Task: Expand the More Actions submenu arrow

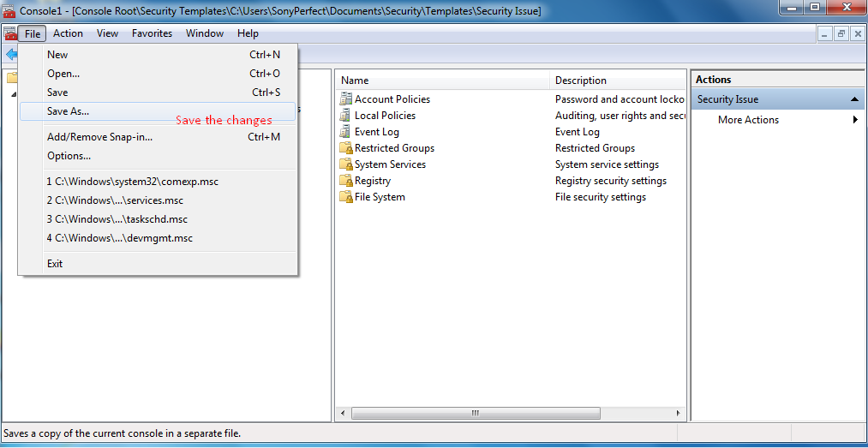Action: coord(855,119)
